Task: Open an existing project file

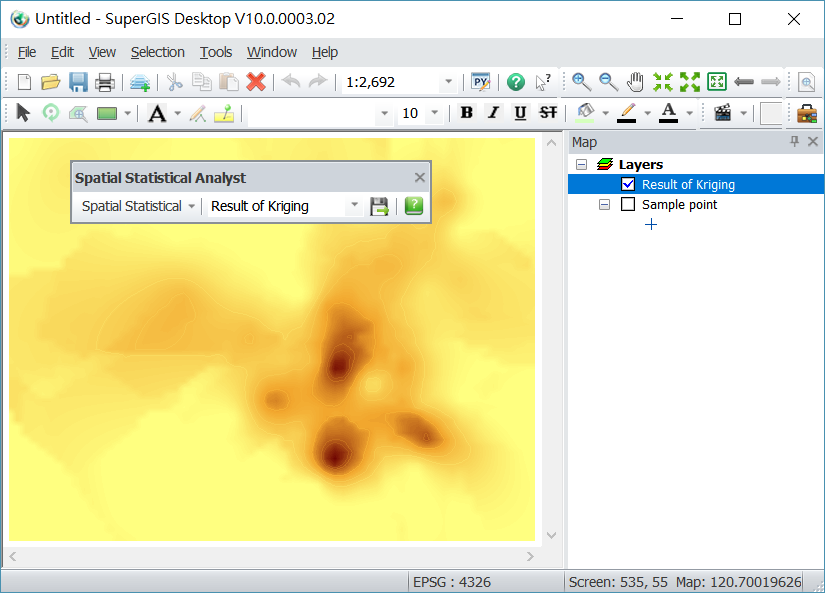Action: click(x=51, y=82)
